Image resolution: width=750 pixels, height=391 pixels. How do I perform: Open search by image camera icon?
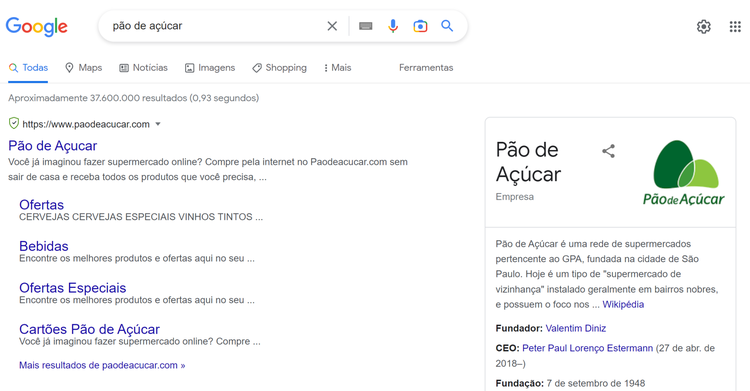tap(420, 26)
